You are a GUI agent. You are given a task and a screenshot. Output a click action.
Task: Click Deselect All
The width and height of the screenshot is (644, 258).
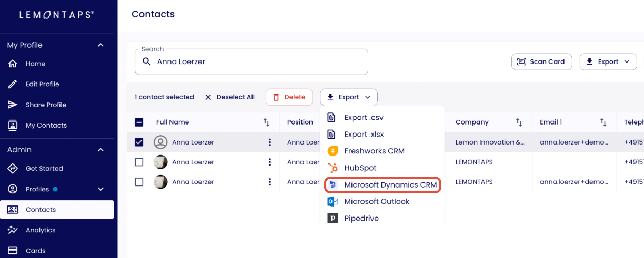(229, 97)
